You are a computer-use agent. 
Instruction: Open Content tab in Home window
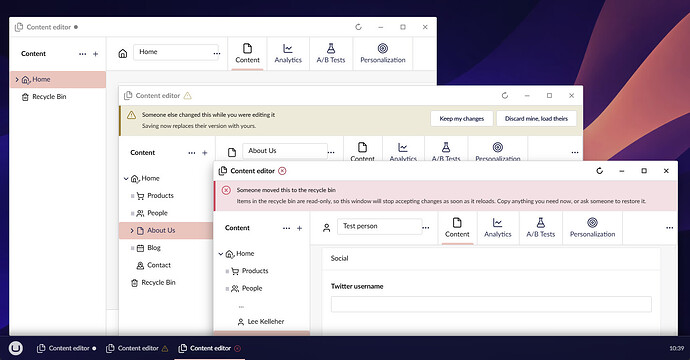tap(247, 54)
